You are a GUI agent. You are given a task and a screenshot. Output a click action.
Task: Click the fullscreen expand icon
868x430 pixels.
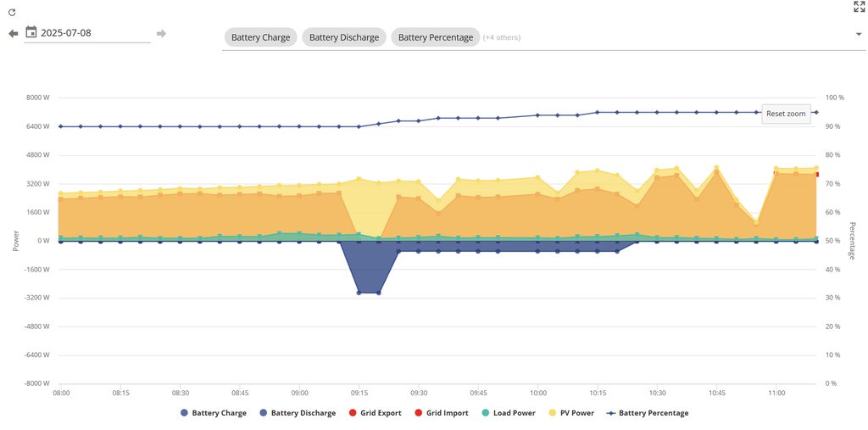tap(859, 7)
